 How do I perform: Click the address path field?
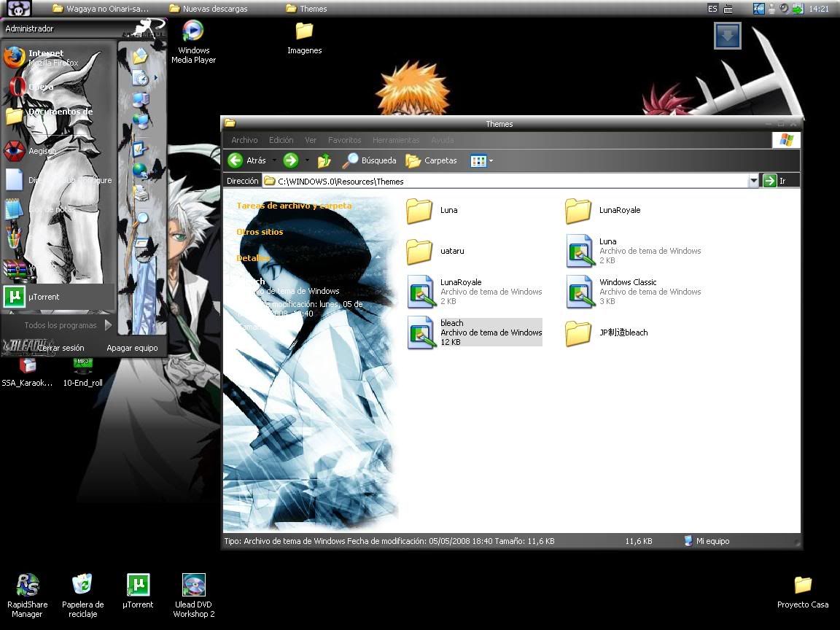[x=505, y=181]
